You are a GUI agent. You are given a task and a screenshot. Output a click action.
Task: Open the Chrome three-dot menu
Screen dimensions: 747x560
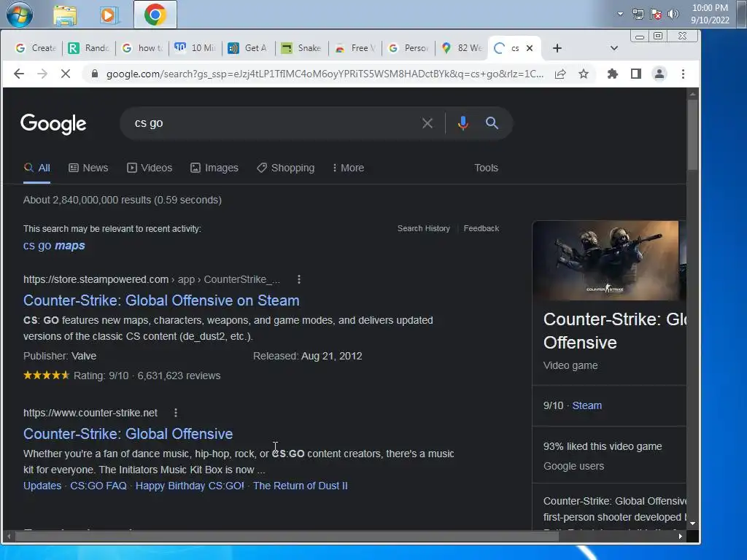(683, 74)
